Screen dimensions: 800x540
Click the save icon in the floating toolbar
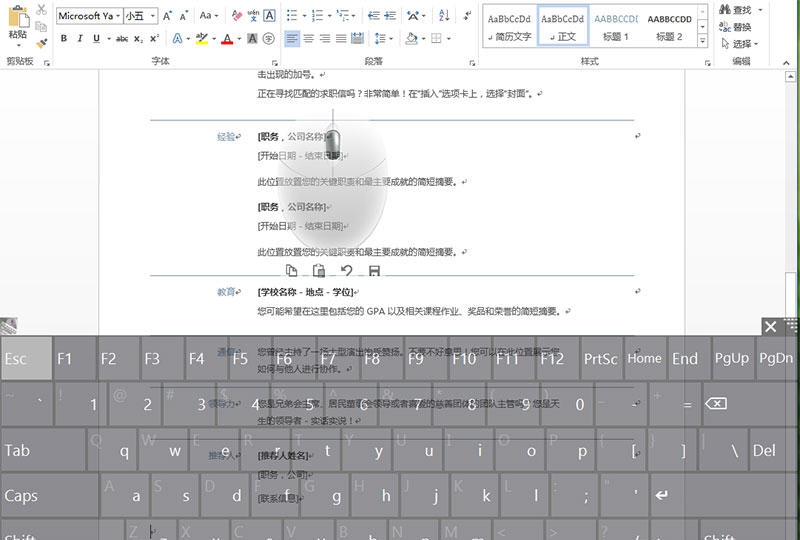[x=374, y=271]
